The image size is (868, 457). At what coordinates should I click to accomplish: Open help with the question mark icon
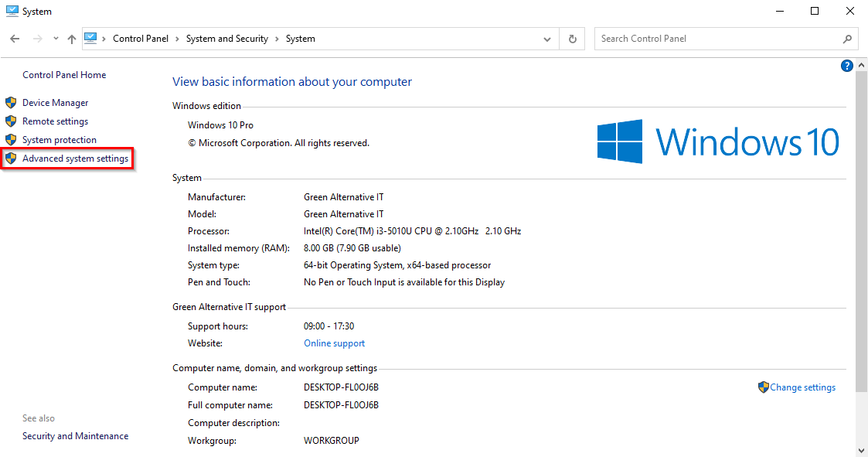[x=846, y=66]
